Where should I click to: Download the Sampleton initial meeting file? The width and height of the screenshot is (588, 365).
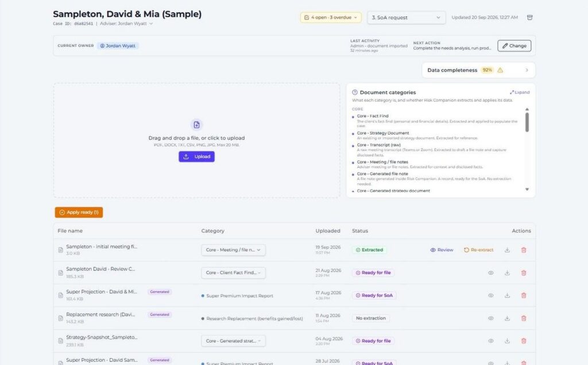(507, 249)
